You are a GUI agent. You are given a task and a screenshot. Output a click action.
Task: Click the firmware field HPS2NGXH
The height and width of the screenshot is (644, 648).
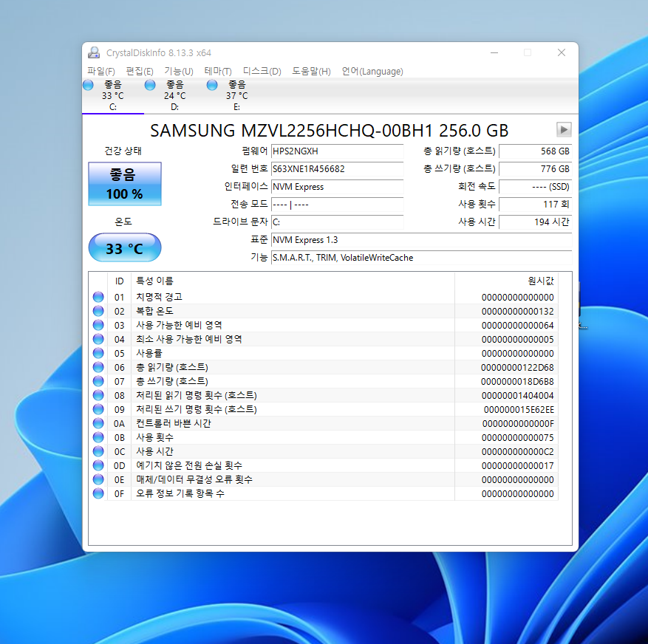pos(337,151)
